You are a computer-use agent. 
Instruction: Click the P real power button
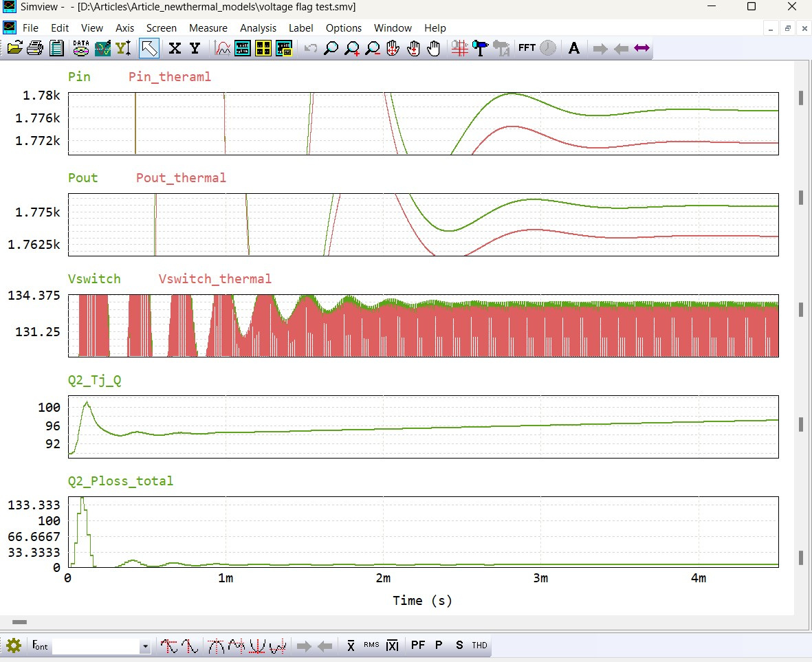tap(439, 646)
